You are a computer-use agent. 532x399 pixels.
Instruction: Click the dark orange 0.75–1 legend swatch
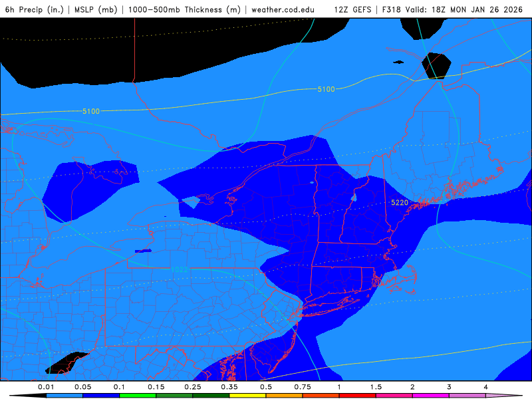321,396
